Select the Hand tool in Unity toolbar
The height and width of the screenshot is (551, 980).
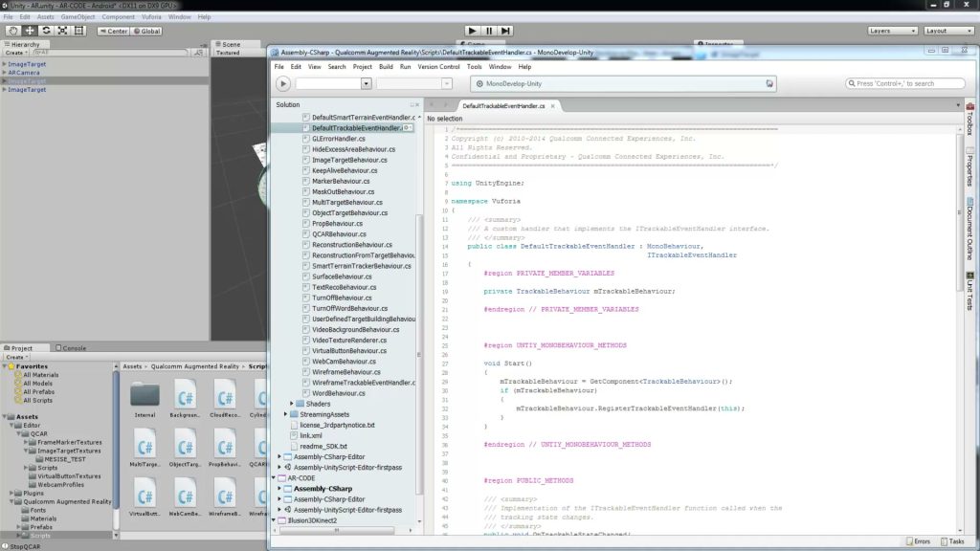pyautogui.click(x=12, y=31)
